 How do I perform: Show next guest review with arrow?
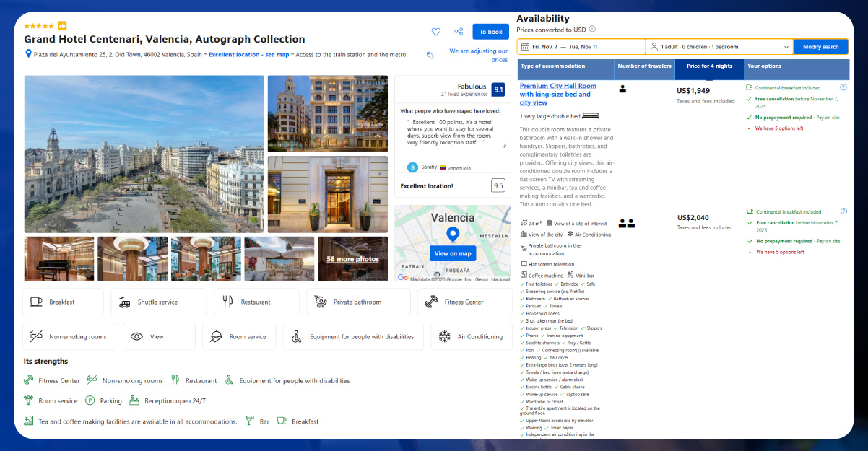504,146
